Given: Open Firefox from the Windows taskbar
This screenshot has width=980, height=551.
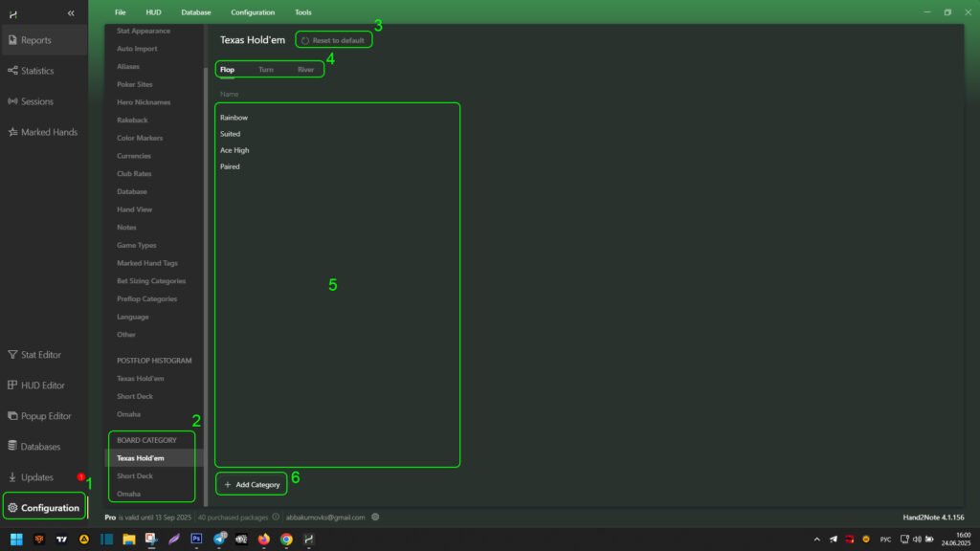Looking at the screenshot, I should pos(264,540).
